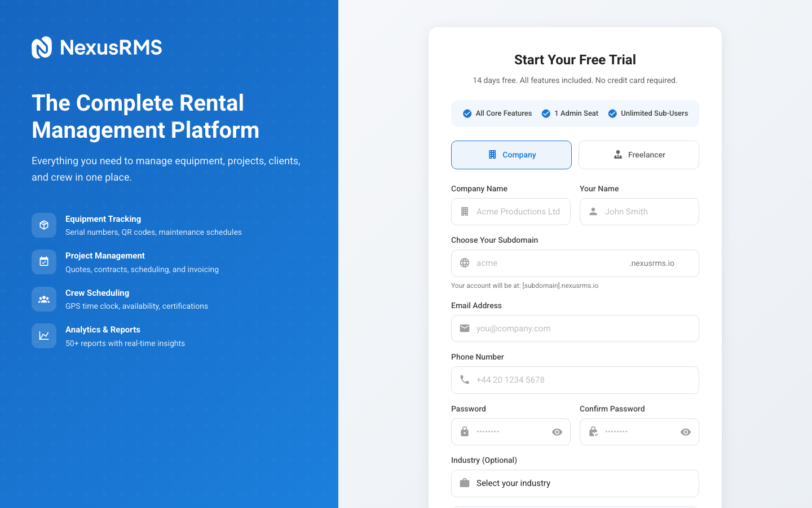The height and width of the screenshot is (508, 812).
Task: Switch to the Freelancer tab
Action: 638,155
